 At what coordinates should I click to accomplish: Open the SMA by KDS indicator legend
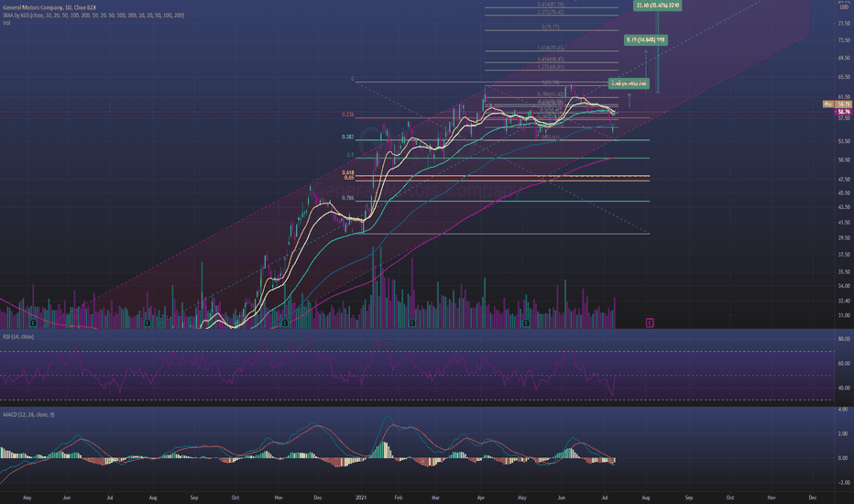pyautogui.click(x=93, y=16)
